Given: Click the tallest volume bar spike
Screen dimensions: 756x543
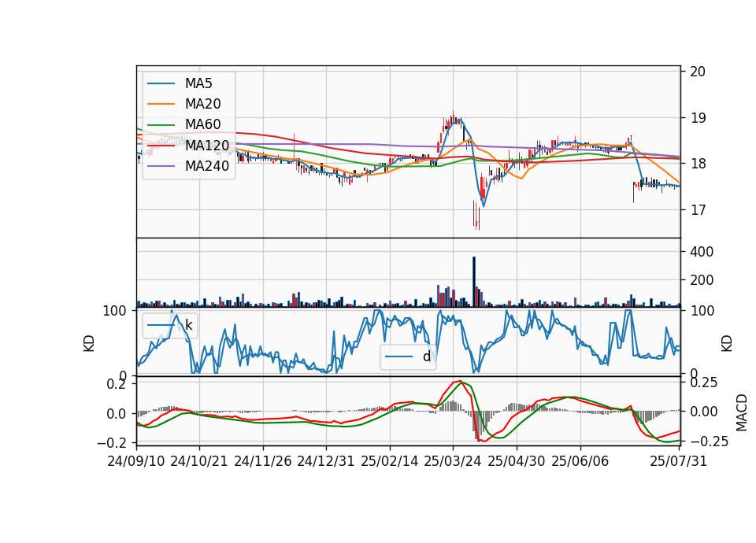Looking at the screenshot, I should pos(474,282).
